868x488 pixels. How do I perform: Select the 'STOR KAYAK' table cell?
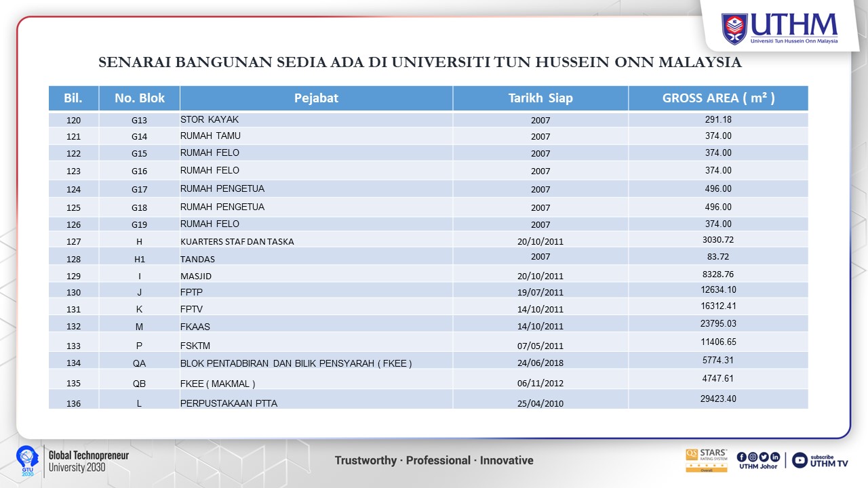(210, 119)
